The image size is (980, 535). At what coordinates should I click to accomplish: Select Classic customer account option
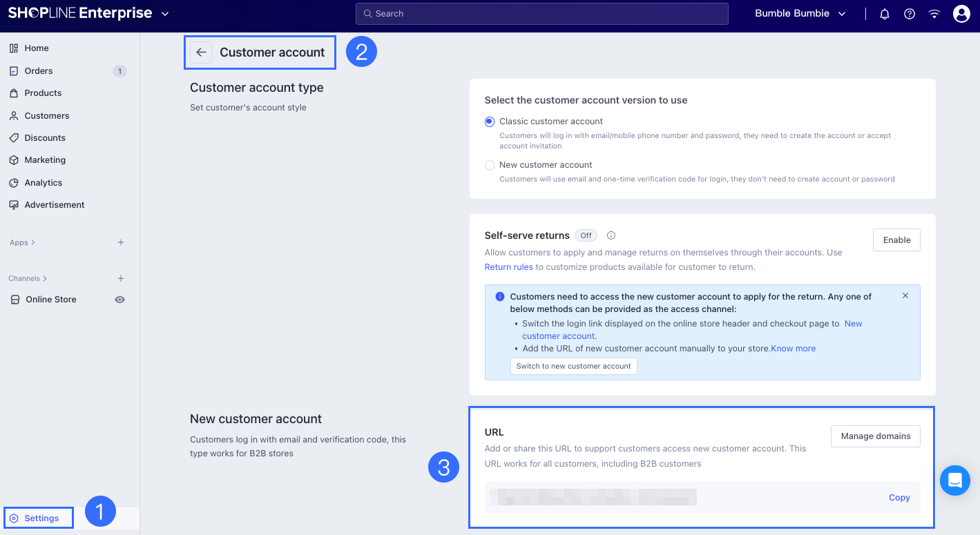coord(490,121)
